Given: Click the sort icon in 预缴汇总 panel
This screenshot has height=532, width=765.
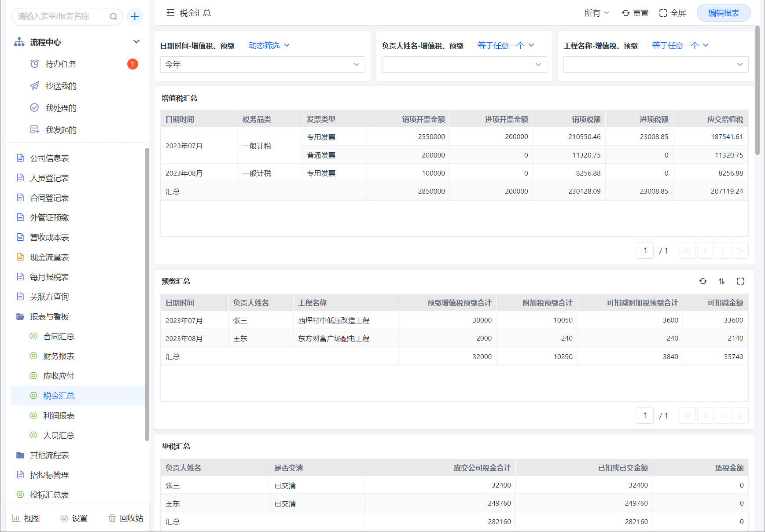Looking at the screenshot, I should [x=722, y=281].
